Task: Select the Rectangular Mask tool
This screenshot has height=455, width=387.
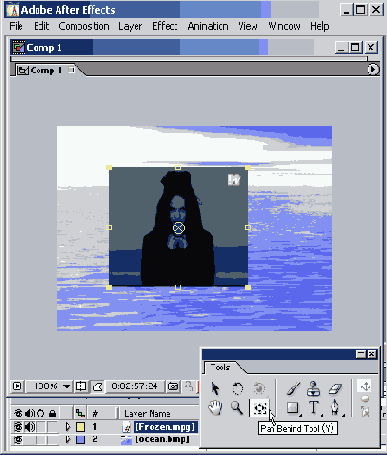Action: click(x=292, y=408)
